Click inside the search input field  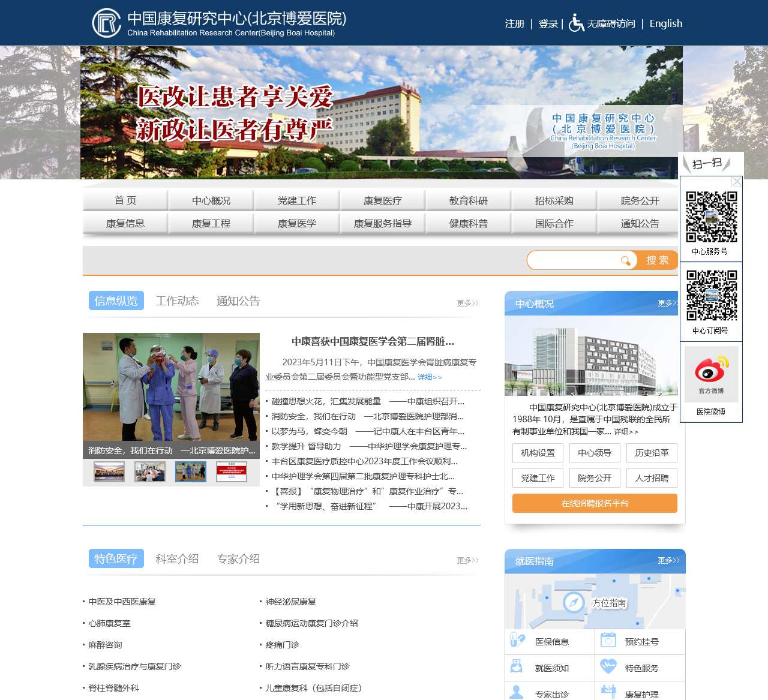point(576,260)
